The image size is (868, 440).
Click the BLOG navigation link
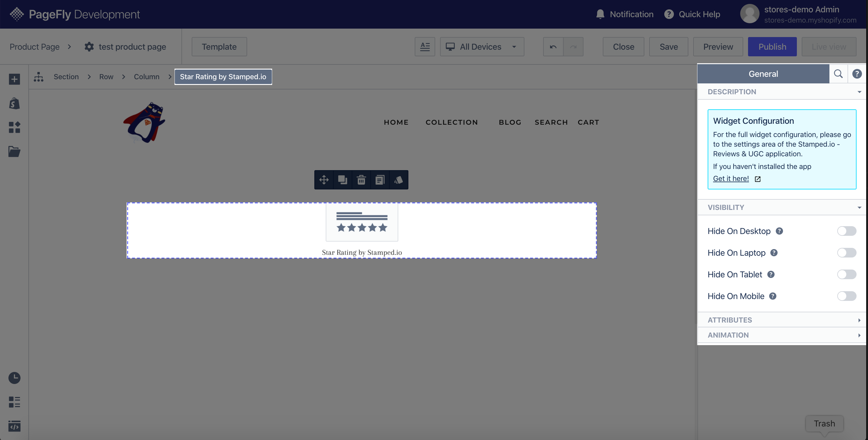510,122
